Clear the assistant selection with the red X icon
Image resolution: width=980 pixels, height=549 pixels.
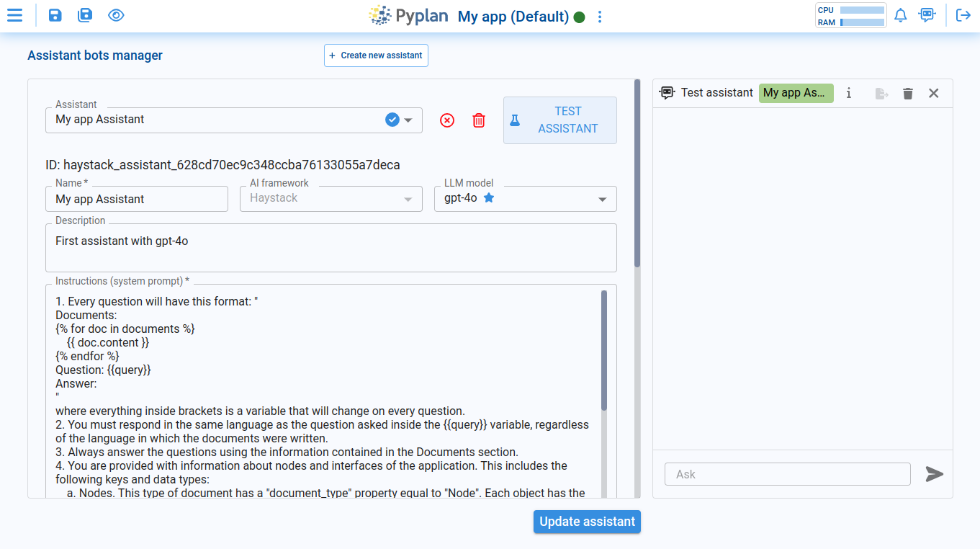(x=446, y=120)
